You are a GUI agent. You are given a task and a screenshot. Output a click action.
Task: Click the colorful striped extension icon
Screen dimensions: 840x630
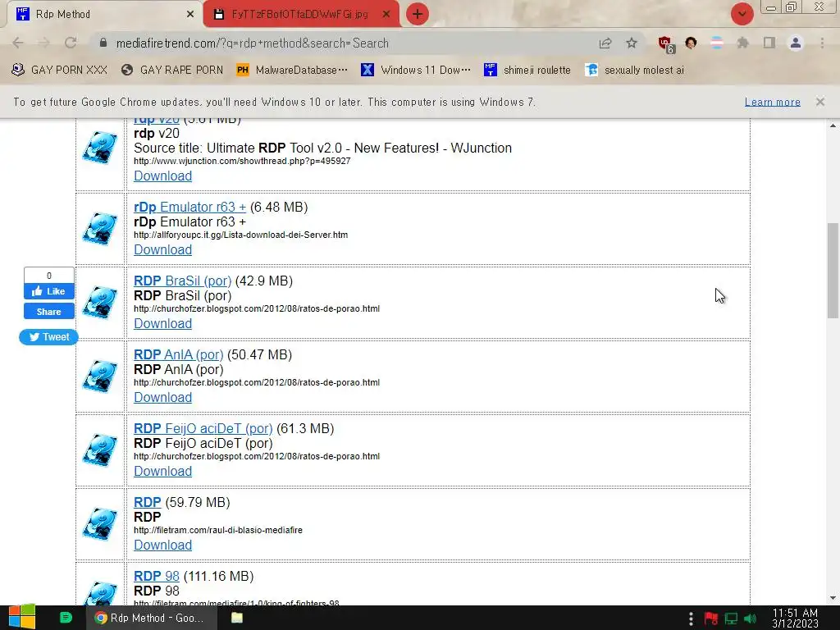pos(717,43)
